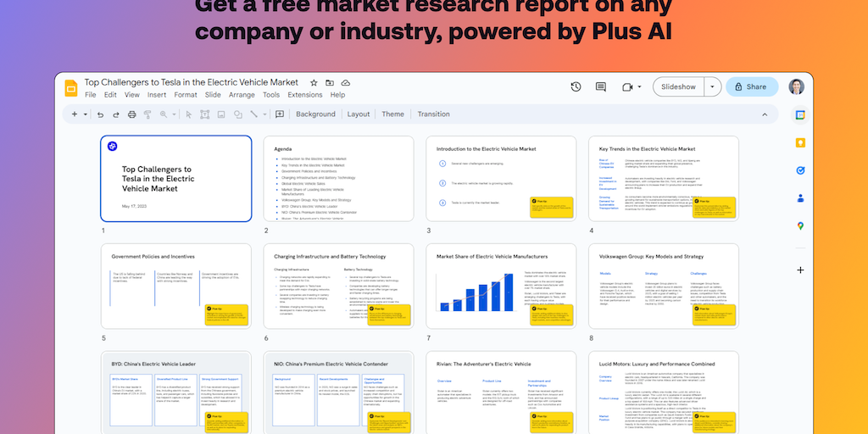This screenshot has width=868, height=434.
Task: Open Google Keep side panel
Action: 800,142
